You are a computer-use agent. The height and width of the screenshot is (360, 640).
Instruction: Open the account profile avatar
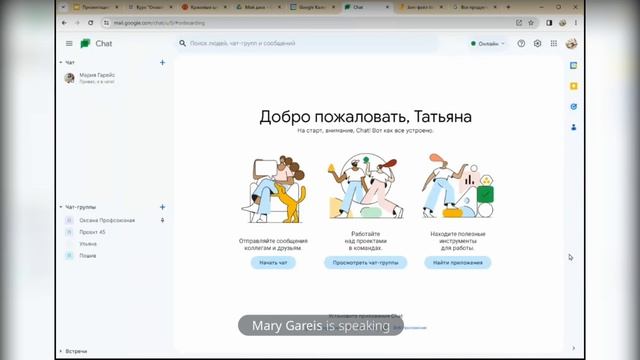click(571, 43)
